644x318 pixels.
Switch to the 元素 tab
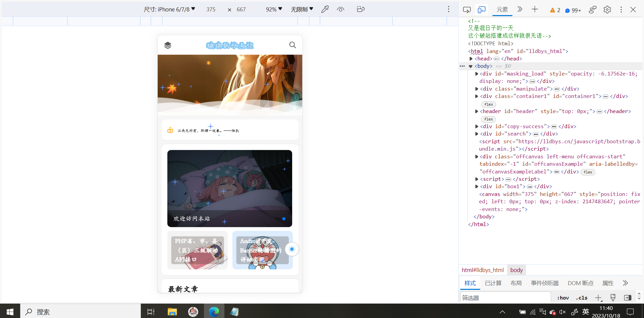pos(502,10)
